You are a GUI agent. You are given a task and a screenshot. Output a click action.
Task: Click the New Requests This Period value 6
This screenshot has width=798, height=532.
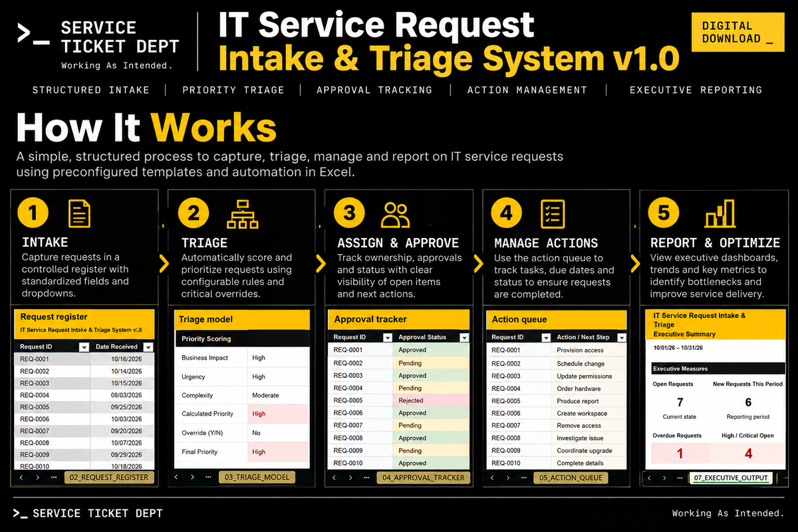(748, 402)
